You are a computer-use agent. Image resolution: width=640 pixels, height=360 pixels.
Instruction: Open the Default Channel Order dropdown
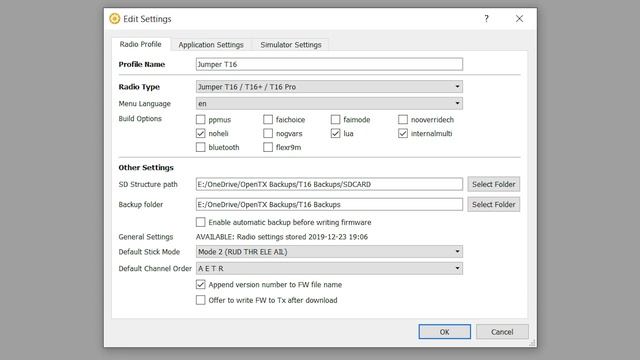(329, 269)
